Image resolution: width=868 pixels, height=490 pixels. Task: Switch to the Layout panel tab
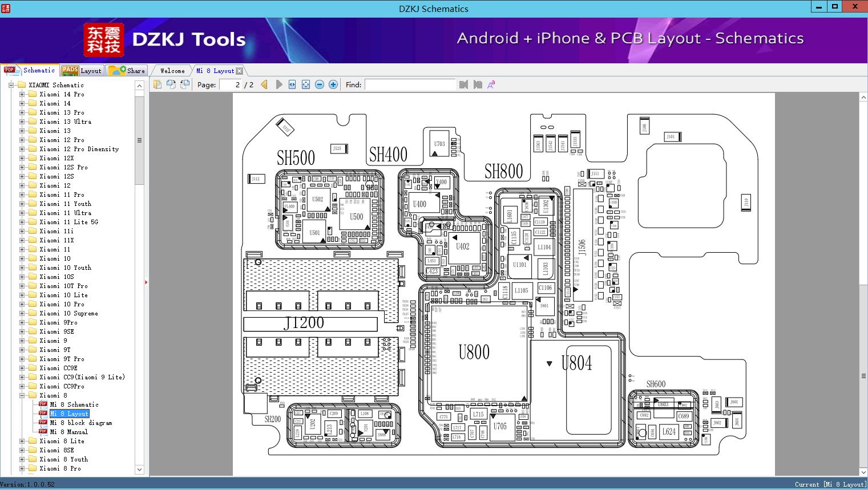coord(82,71)
